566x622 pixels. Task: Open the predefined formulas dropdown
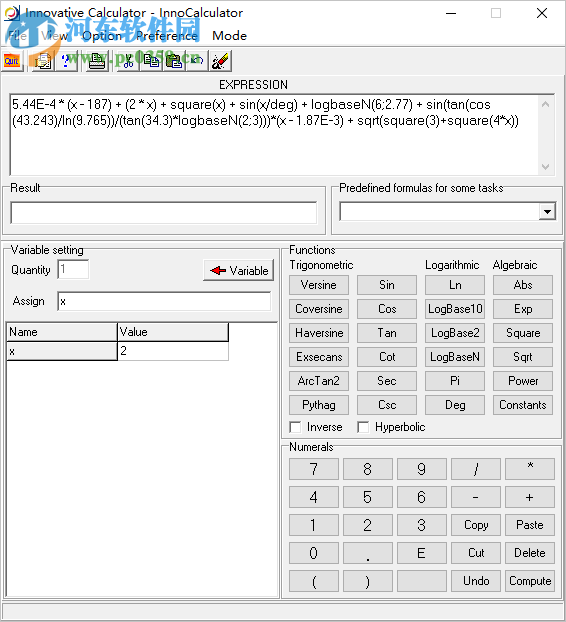547,212
